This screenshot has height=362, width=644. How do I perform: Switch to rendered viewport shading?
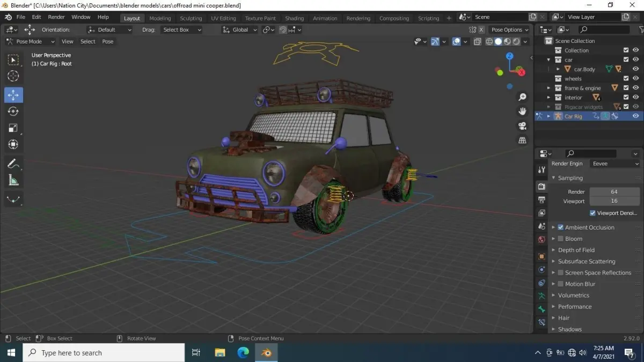coord(516,41)
